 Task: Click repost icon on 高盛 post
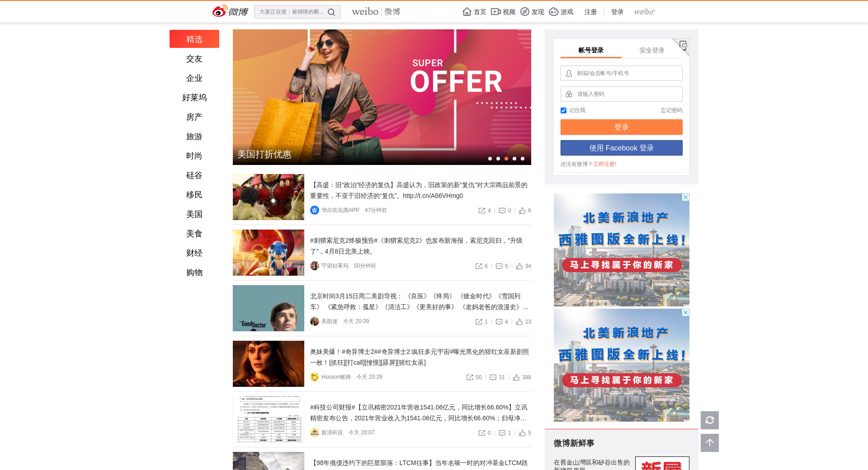[x=482, y=211]
